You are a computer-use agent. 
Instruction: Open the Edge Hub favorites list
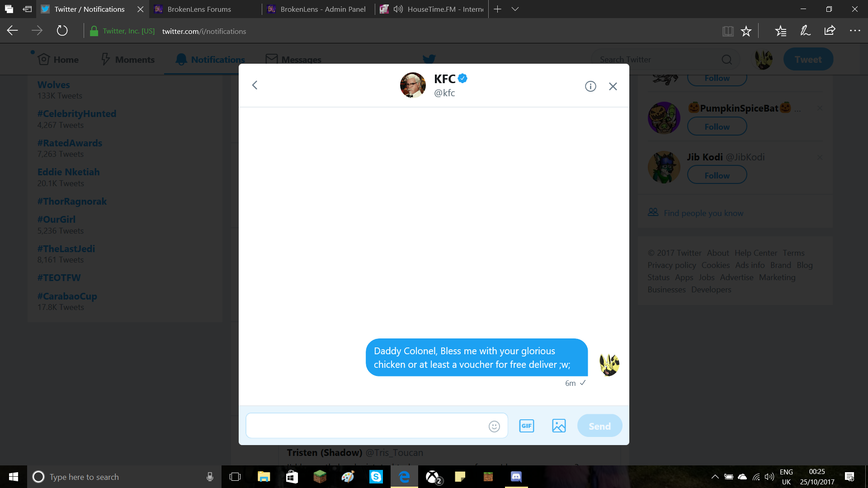(781, 31)
